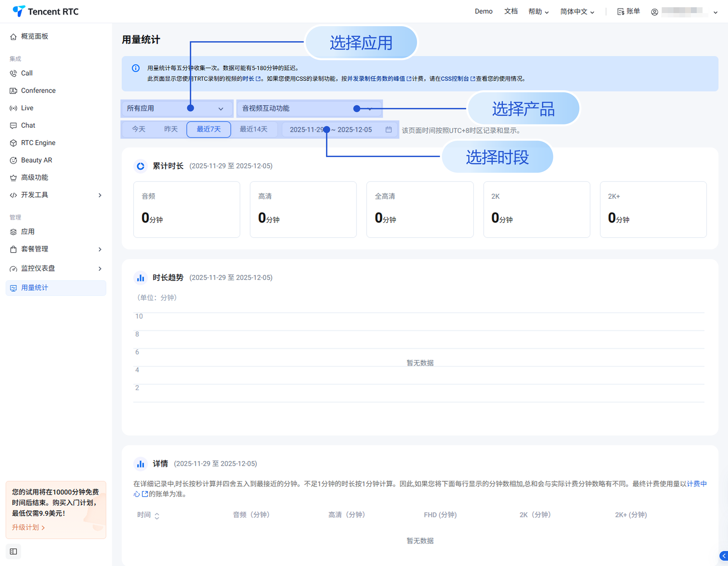The image size is (728, 566).
Task: Click the Beauty AR sidebar icon
Action: pos(13,160)
